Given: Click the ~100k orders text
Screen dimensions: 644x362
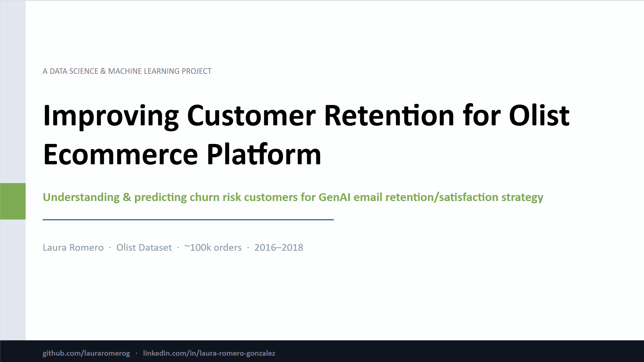Looking at the screenshot, I should pos(213,247).
